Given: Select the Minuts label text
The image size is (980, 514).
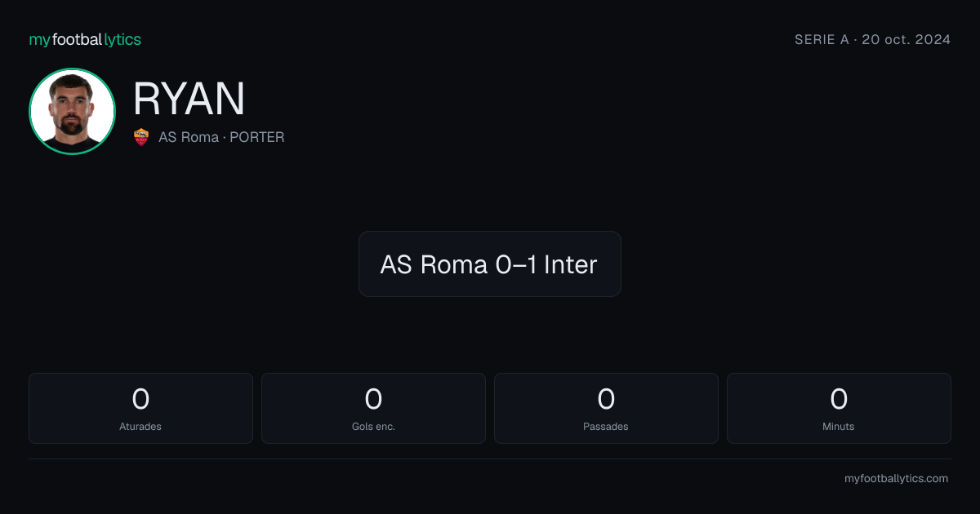Looking at the screenshot, I should click(839, 427).
